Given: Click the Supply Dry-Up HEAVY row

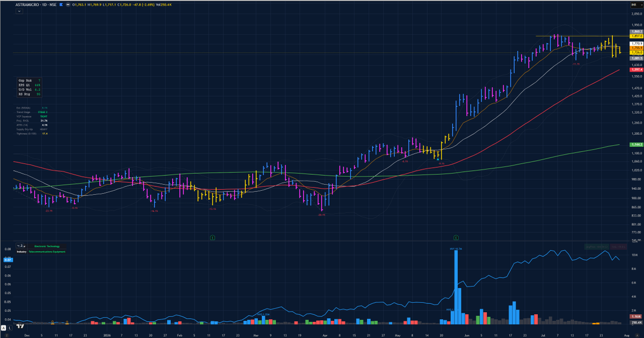Looking at the screenshot, I should pyautogui.click(x=31, y=129).
